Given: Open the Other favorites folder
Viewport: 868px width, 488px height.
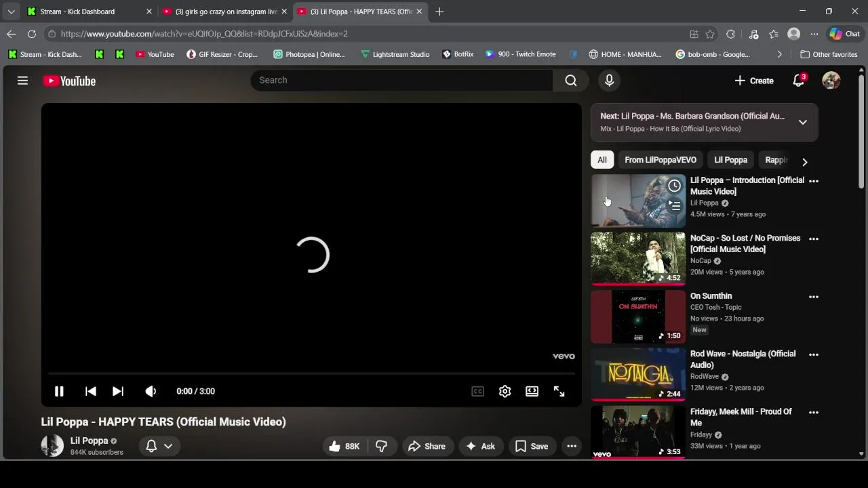Looking at the screenshot, I should point(829,54).
